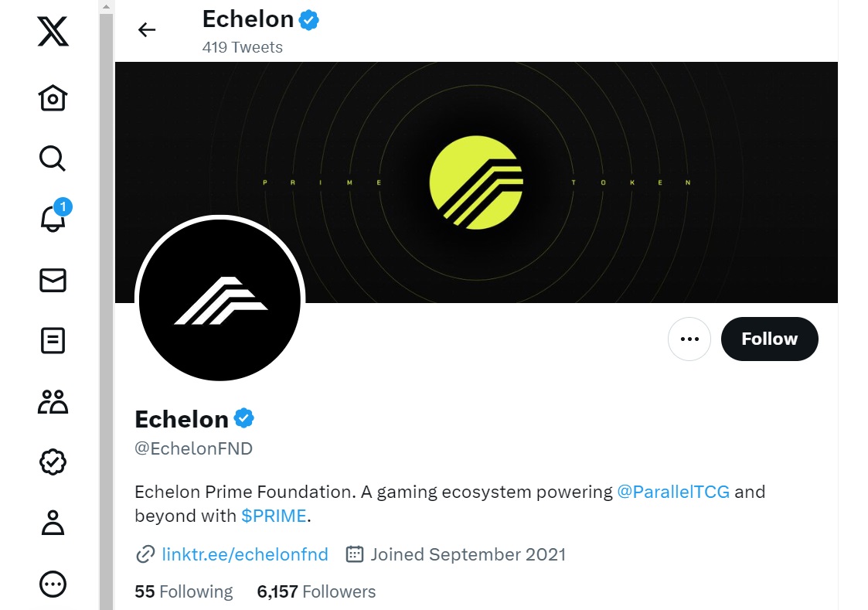
Task: Open the three-dot profile options menu
Action: click(x=689, y=339)
